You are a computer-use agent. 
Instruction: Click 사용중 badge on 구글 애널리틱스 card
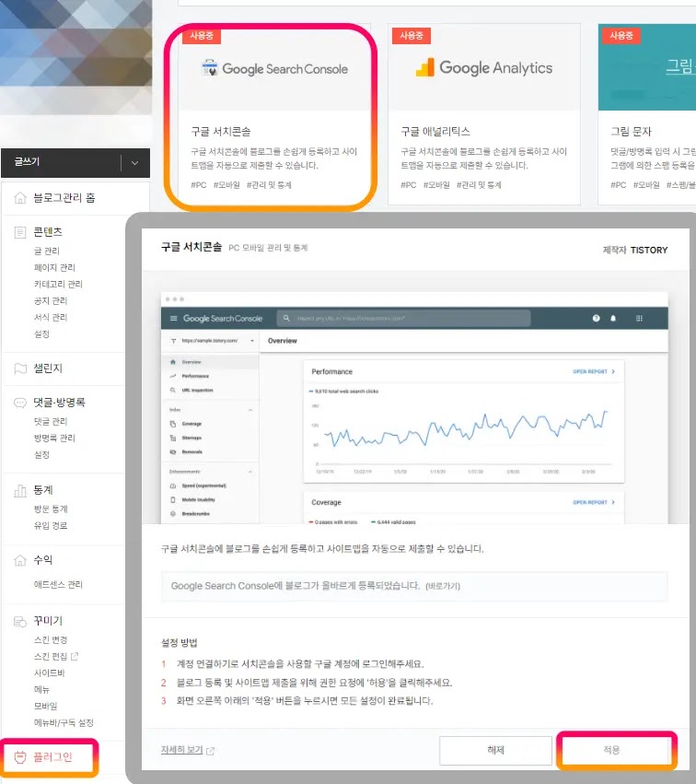point(412,36)
